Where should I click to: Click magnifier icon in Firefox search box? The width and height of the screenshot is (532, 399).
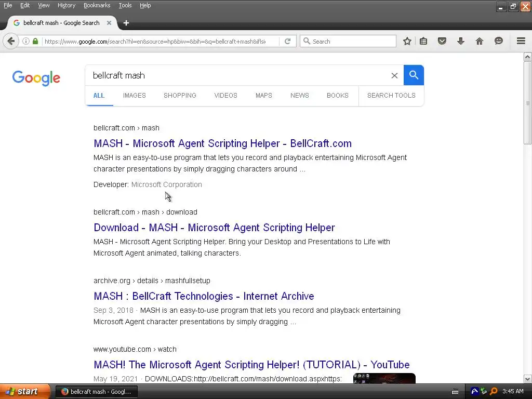tap(307, 41)
